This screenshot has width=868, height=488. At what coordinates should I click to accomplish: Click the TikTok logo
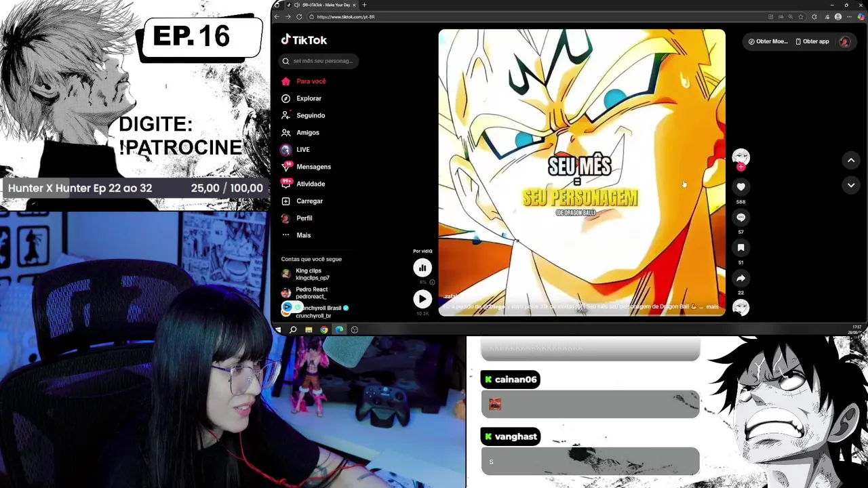click(x=304, y=40)
